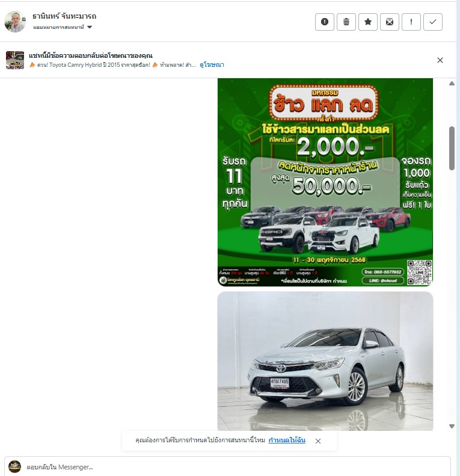This screenshot has height=476, width=460.
Task: Mark conversation done with checkmark
Action: tap(433, 22)
